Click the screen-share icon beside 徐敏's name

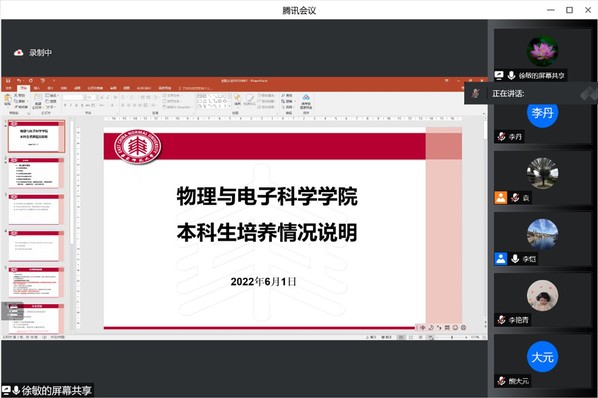(499, 75)
